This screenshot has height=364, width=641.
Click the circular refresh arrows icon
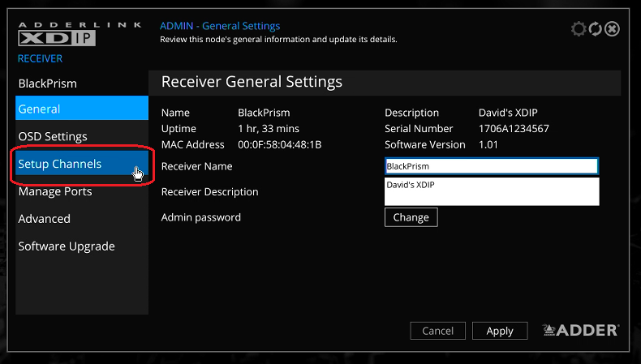click(596, 29)
